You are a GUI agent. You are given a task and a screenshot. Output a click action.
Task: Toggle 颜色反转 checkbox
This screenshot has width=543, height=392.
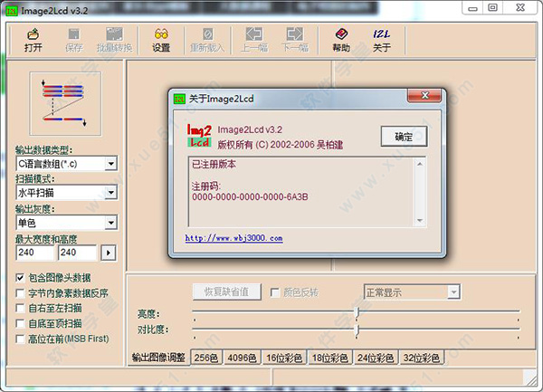(275, 292)
